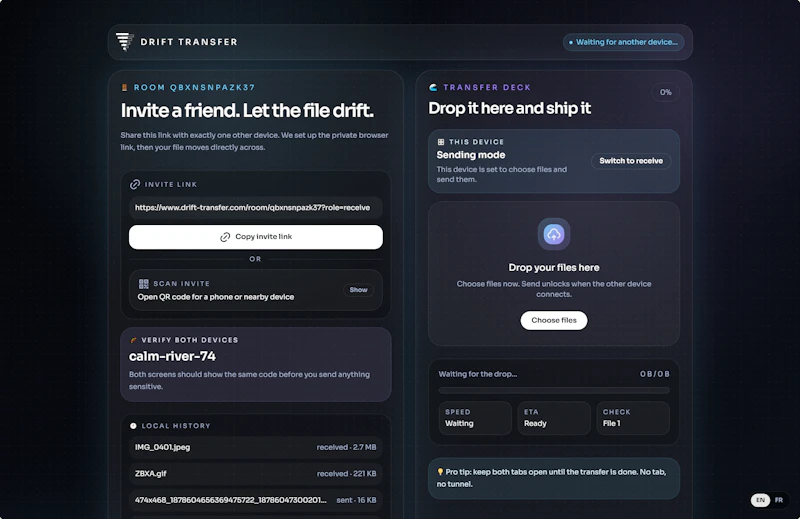Image resolution: width=800 pixels, height=519 pixels.
Task: Click the 474x468 file history entry
Action: pyautogui.click(x=256, y=500)
